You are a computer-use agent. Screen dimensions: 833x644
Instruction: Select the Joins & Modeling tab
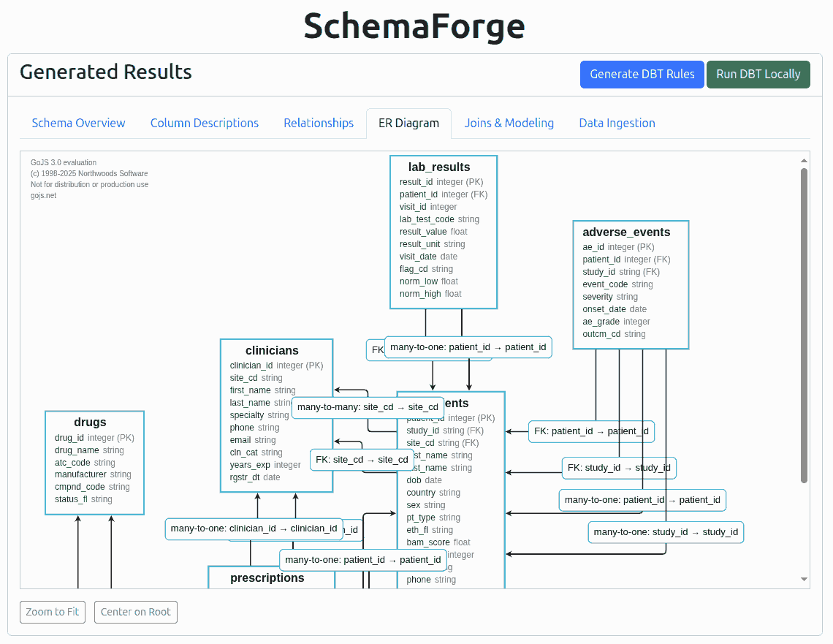coord(509,123)
